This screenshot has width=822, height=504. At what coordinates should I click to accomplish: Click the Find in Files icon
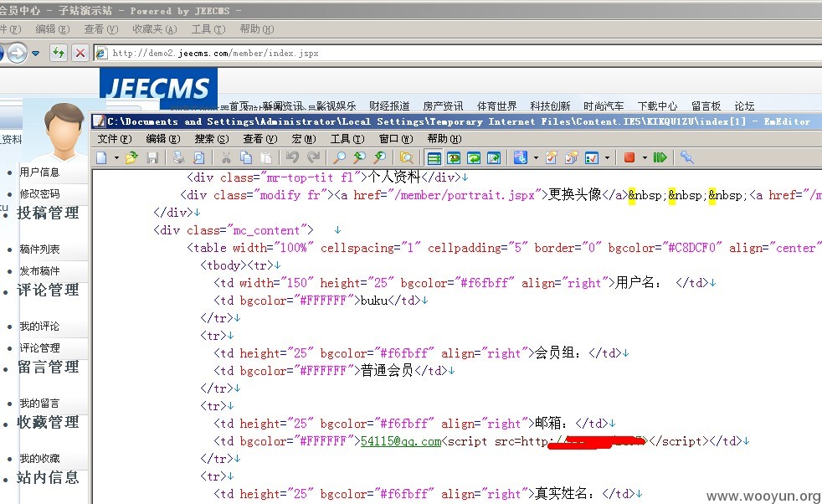point(406,158)
